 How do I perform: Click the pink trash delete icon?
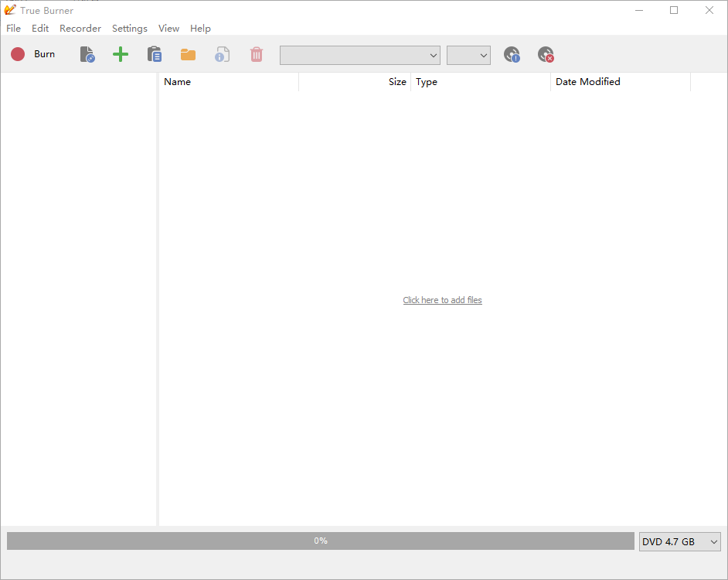click(x=256, y=54)
